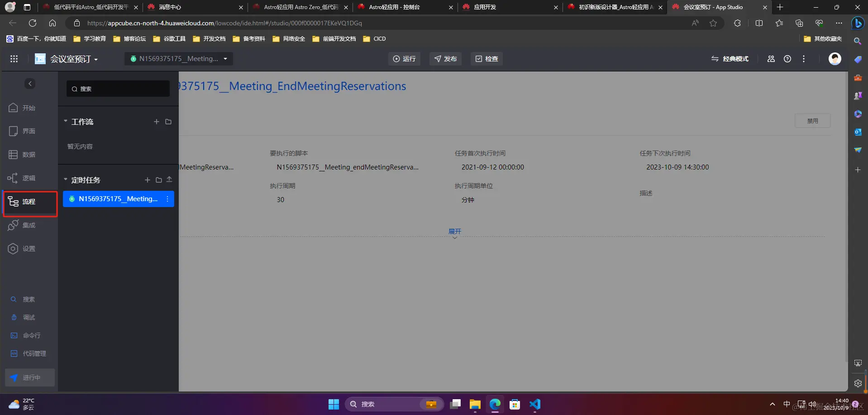Open the CICD bookmark folder

(x=374, y=39)
